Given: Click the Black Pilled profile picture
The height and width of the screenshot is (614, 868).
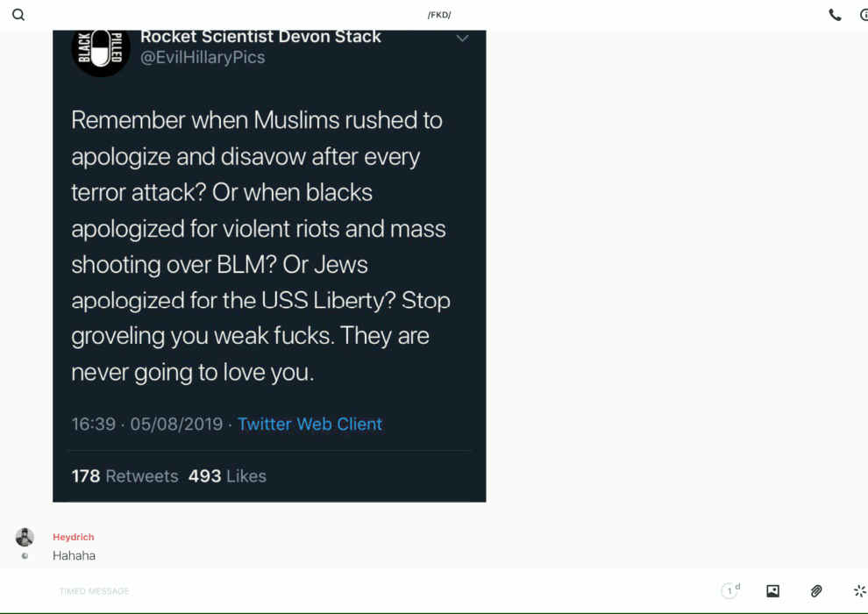Looking at the screenshot, I should (x=101, y=50).
